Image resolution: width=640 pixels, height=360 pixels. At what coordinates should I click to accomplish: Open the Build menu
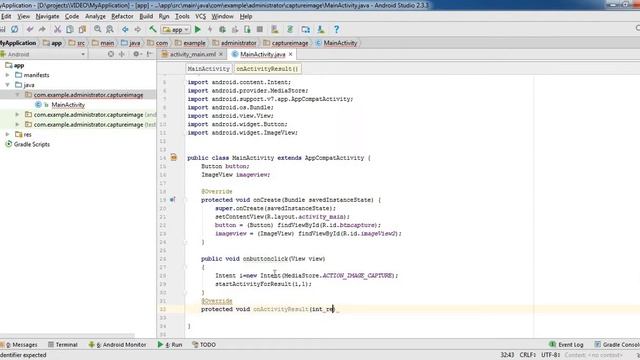(146, 16)
